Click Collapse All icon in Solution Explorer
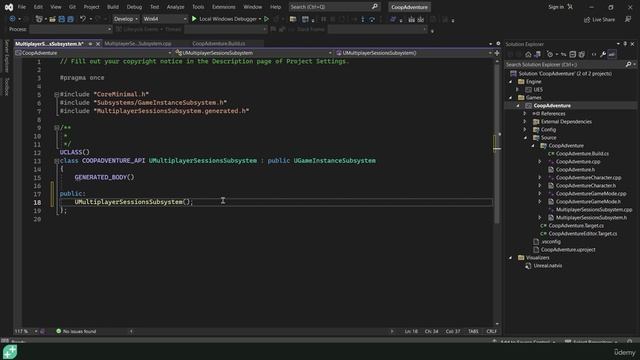The image size is (640, 360). [x=573, y=54]
